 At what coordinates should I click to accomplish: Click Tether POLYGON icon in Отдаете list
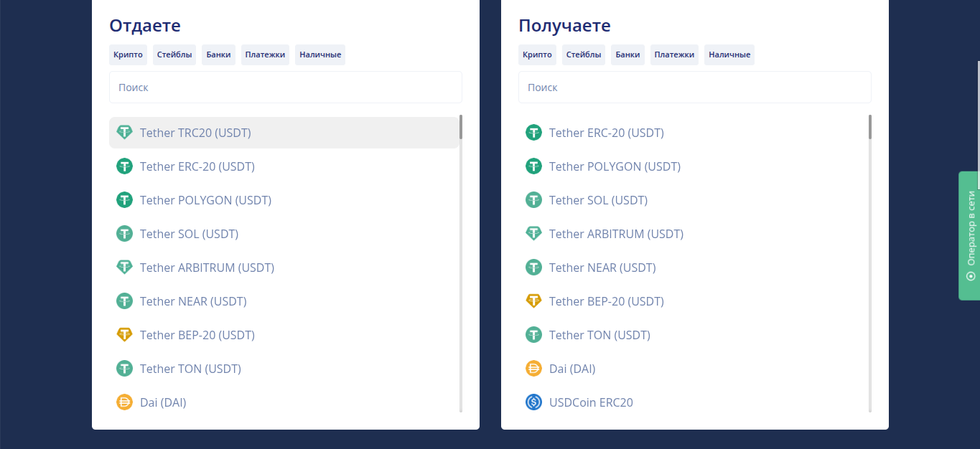(125, 200)
